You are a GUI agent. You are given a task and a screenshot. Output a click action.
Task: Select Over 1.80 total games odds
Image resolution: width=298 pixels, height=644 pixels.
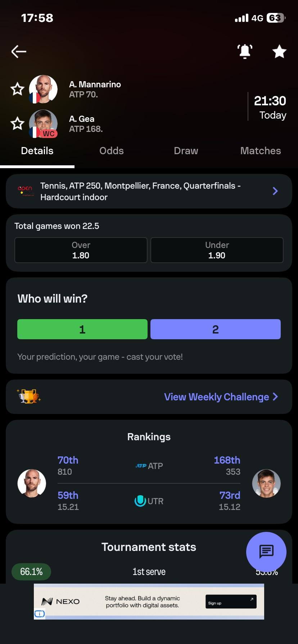coord(81,250)
